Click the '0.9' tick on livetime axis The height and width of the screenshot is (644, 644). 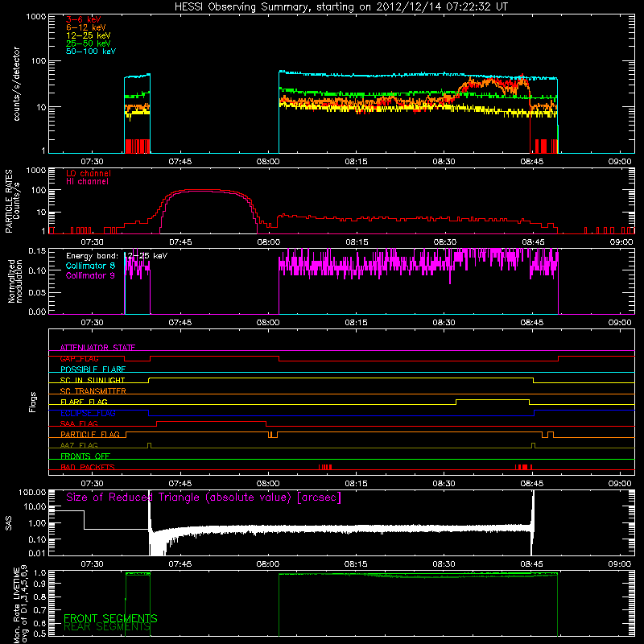(41, 585)
